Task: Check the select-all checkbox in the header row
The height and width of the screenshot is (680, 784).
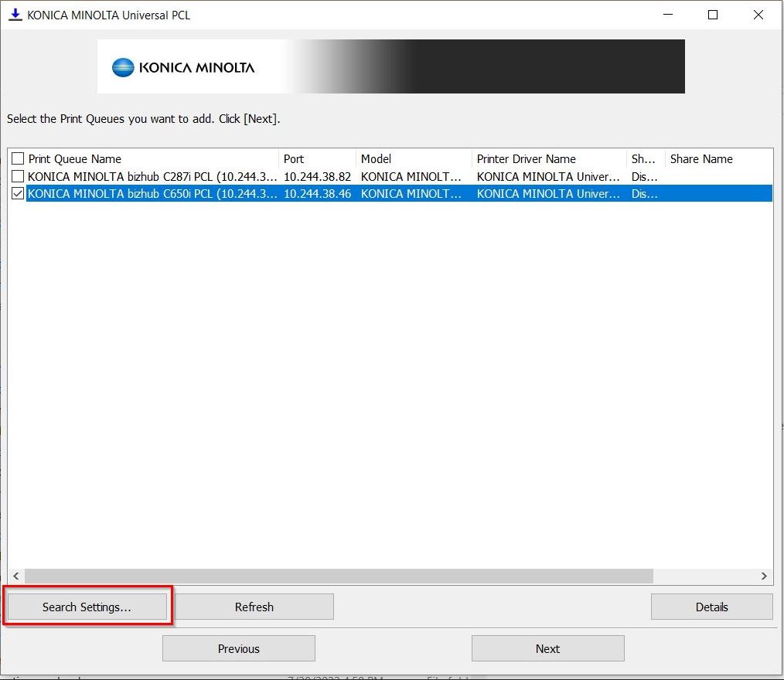Action: (16, 158)
